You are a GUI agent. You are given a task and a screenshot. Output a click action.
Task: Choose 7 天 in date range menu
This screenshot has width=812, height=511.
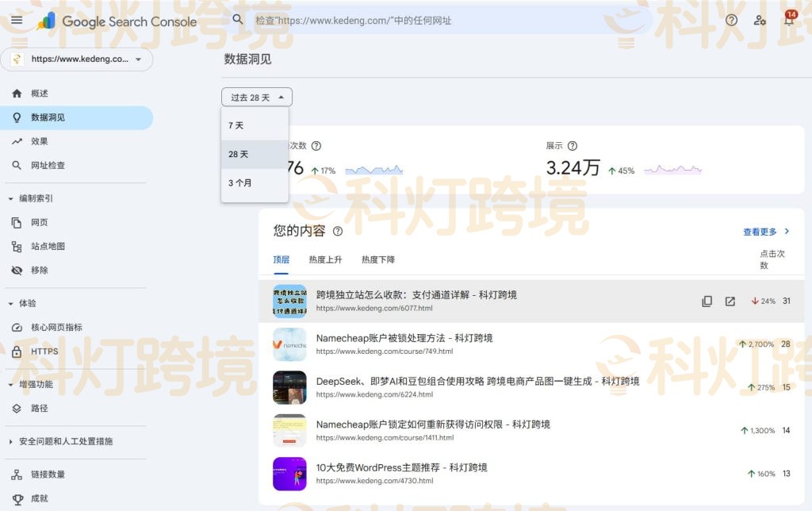(255, 125)
